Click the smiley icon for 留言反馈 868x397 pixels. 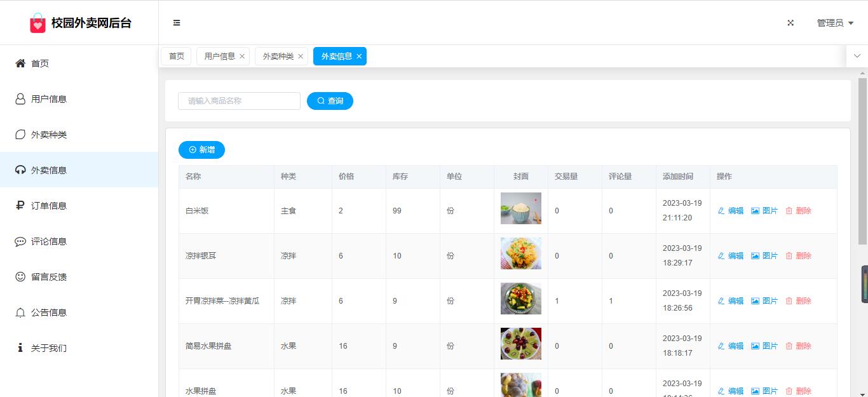click(x=20, y=277)
